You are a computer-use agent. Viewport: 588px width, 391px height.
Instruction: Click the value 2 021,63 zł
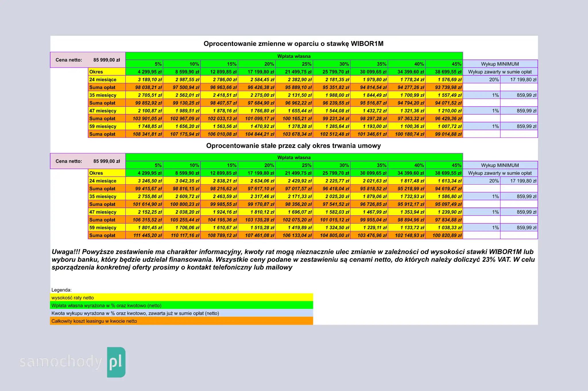click(x=369, y=181)
